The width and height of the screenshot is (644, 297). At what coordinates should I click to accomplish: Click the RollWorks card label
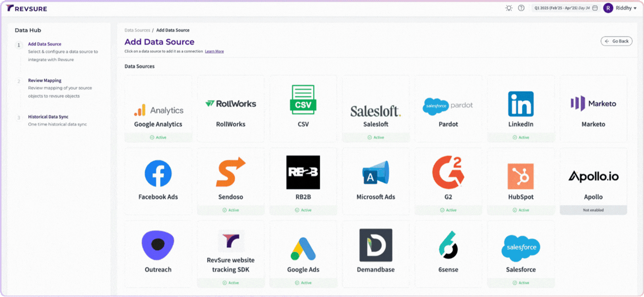(231, 124)
